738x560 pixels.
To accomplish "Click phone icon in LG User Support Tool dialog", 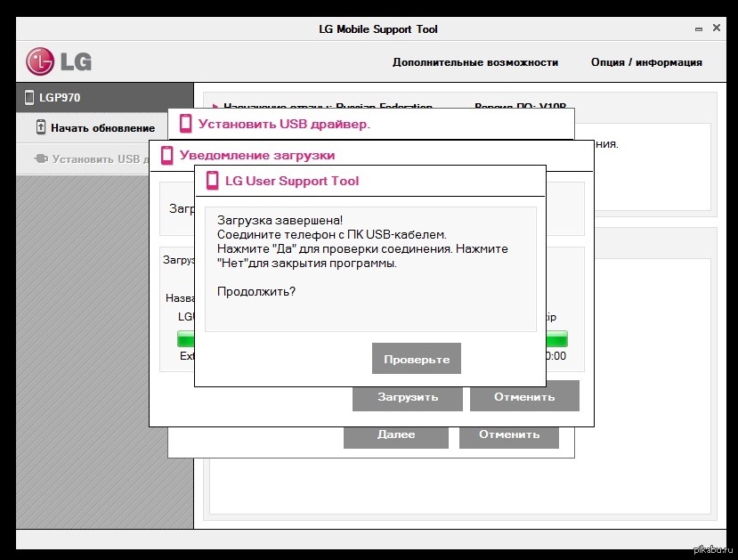I will [x=213, y=181].
